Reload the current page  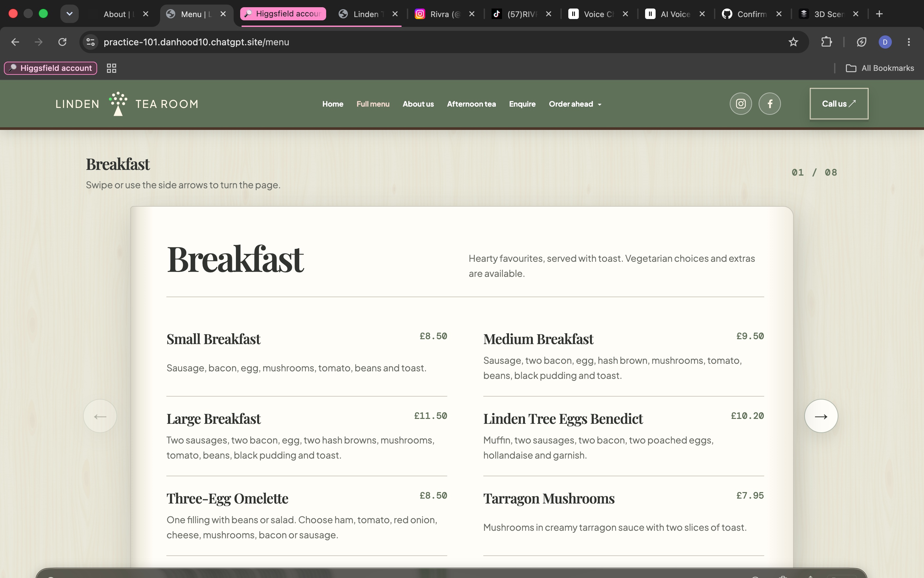pos(62,42)
